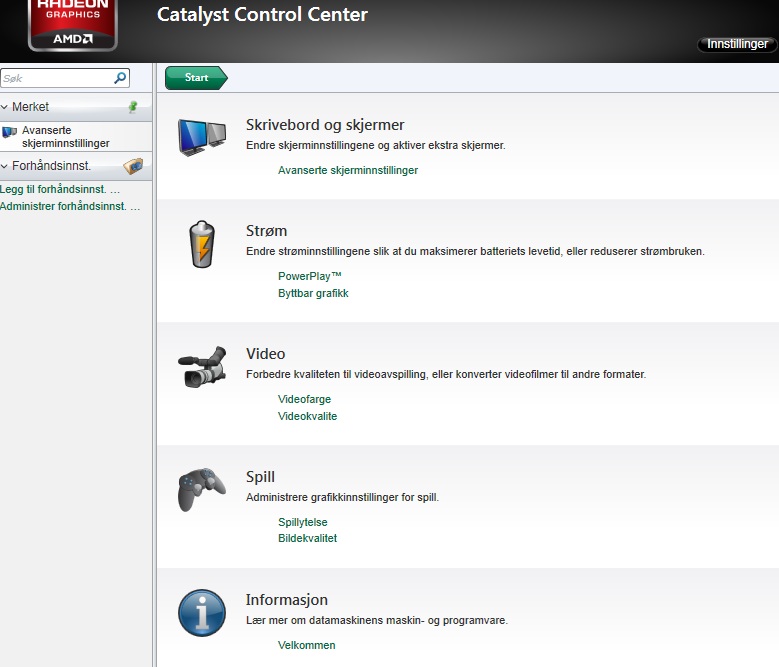Click the description starting 'Endre strøminnstillingene slik'
Viewport: 779px width, 667px height.
(475, 251)
